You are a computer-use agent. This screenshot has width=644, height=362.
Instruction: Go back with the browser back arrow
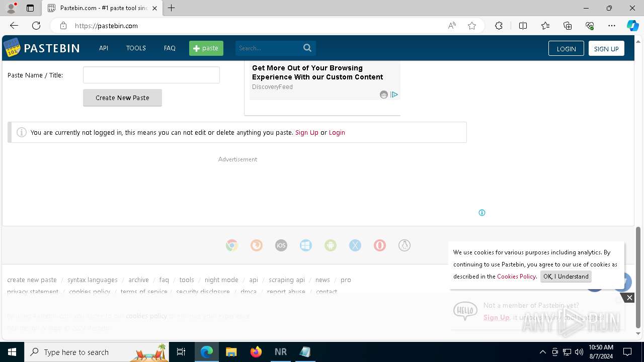pos(14,26)
